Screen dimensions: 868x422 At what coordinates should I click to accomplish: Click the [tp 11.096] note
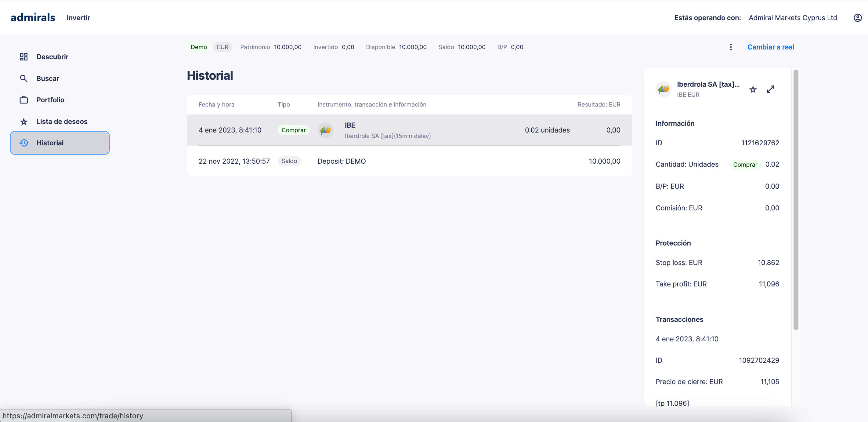(672, 403)
